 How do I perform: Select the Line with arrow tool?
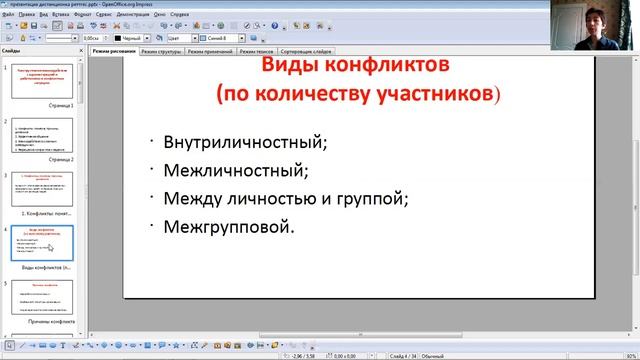click(x=32, y=345)
